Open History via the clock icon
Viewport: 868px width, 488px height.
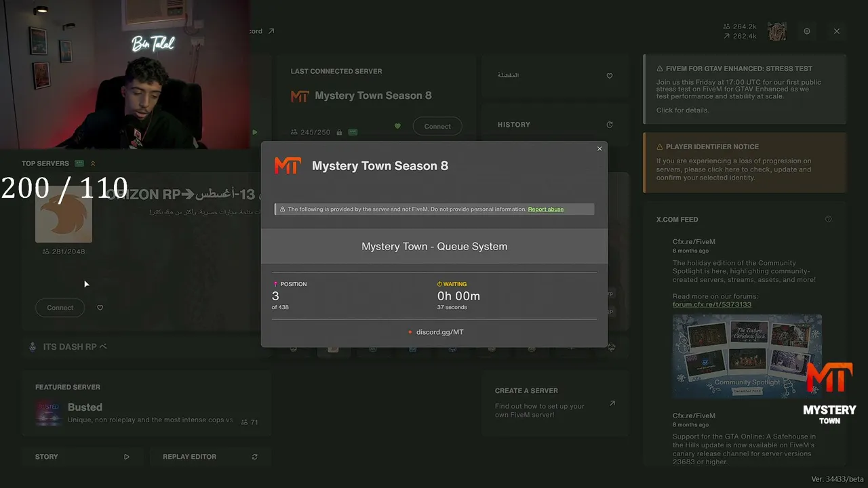[x=610, y=125]
